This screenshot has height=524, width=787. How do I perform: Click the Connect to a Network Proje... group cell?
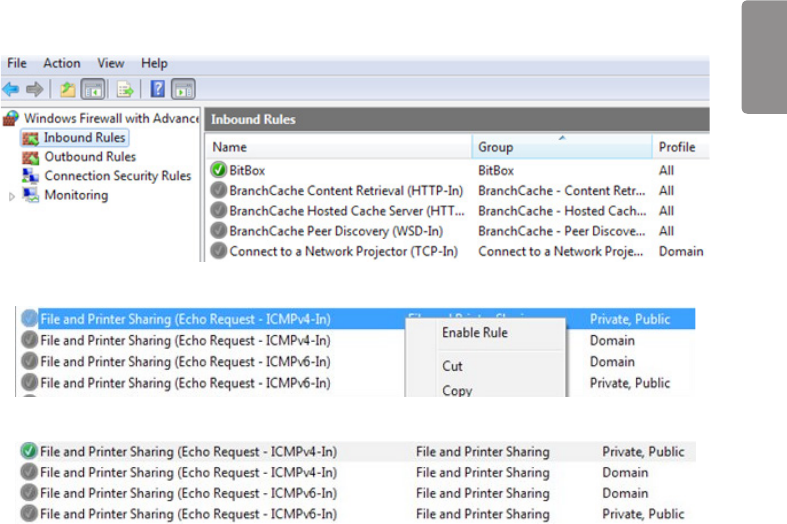click(561, 251)
